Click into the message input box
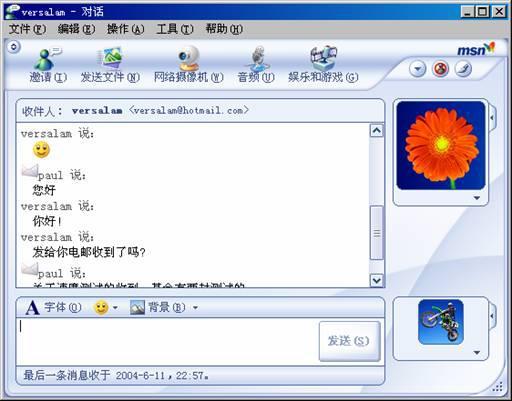Image resolution: width=512 pixels, height=401 pixels. point(167,341)
